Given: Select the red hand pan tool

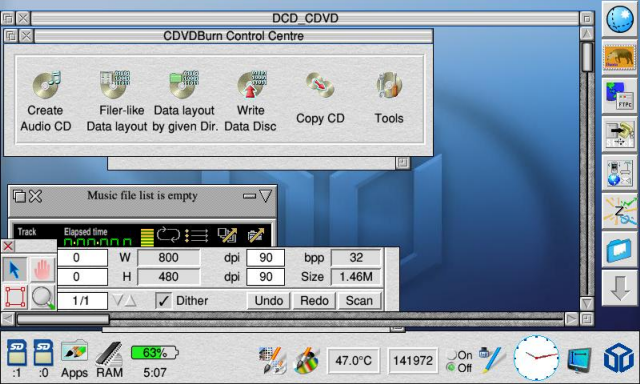Looking at the screenshot, I should 42,270.
